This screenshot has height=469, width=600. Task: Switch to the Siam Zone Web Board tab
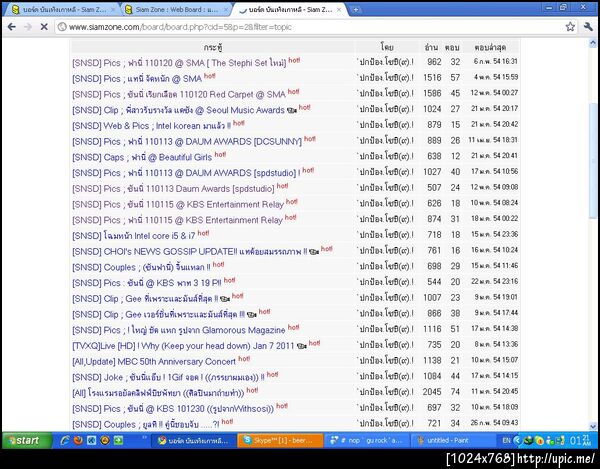(x=178, y=10)
